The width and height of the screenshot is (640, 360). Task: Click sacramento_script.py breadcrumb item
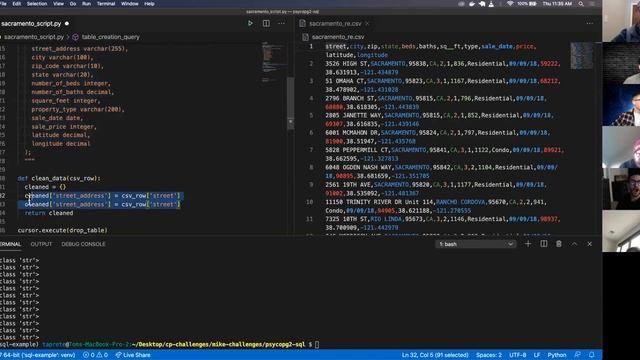point(33,37)
